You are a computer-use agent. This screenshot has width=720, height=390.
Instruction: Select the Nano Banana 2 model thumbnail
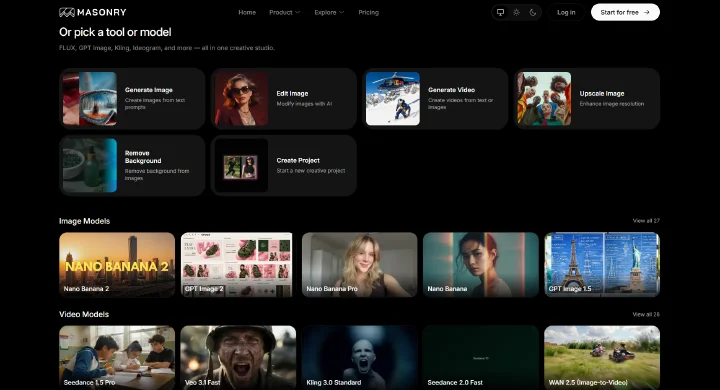pyautogui.click(x=117, y=265)
